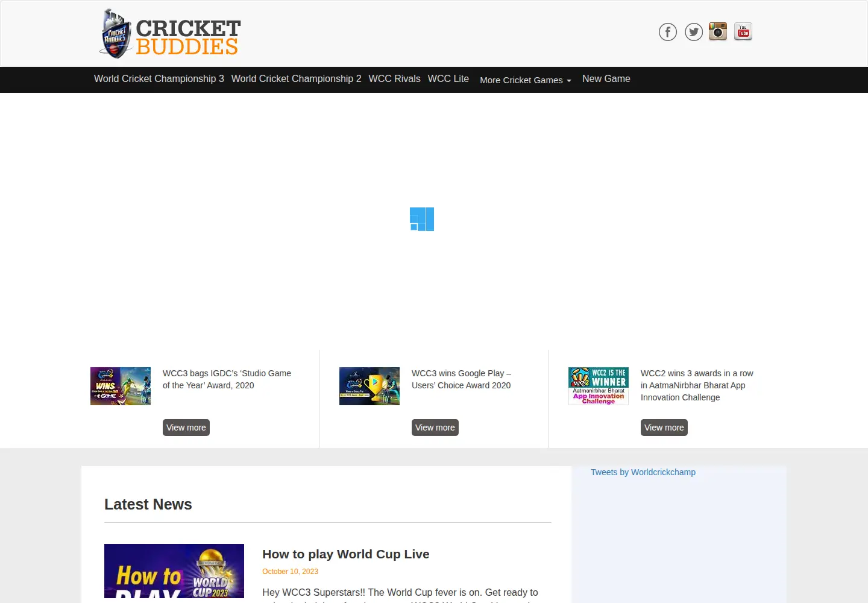Open World Cricket Championship 3 menu item
The width and height of the screenshot is (868, 603).
(159, 79)
